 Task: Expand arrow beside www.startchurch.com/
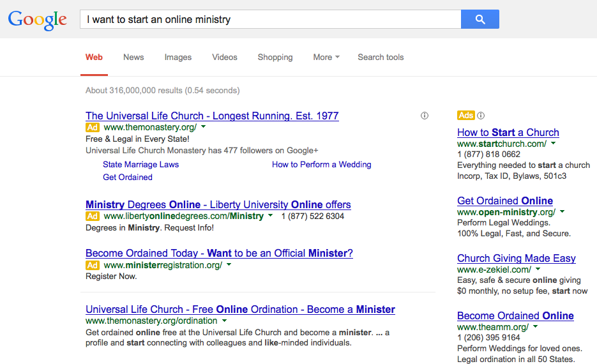click(553, 144)
